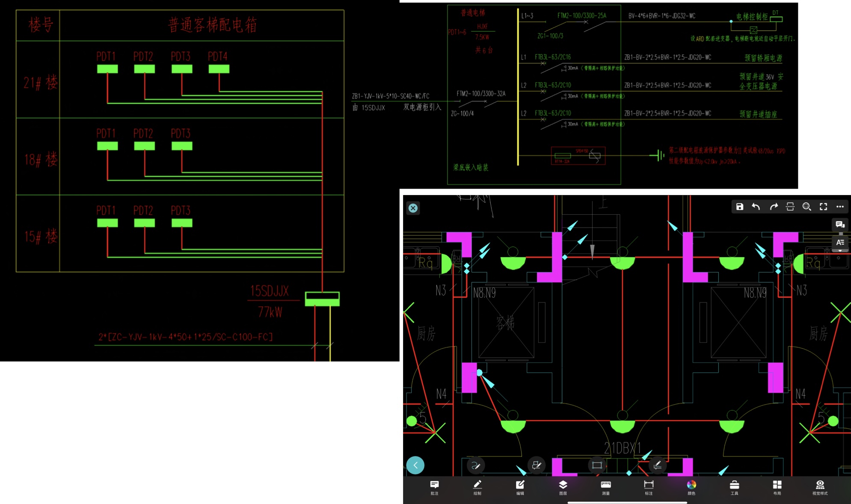Click the 15SDJJX label in the riser diagram
851x504 pixels.
pyautogui.click(x=270, y=291)
